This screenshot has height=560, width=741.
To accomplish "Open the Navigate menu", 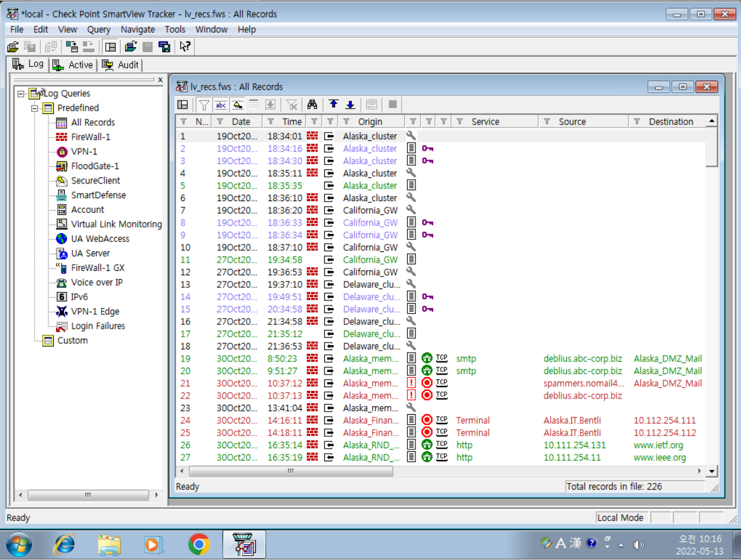I will (138, 30).
